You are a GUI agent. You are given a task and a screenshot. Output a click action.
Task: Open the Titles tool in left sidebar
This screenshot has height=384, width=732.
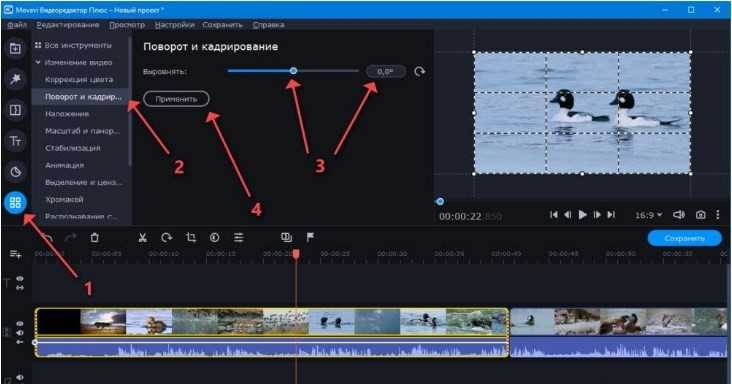point(15,141)
